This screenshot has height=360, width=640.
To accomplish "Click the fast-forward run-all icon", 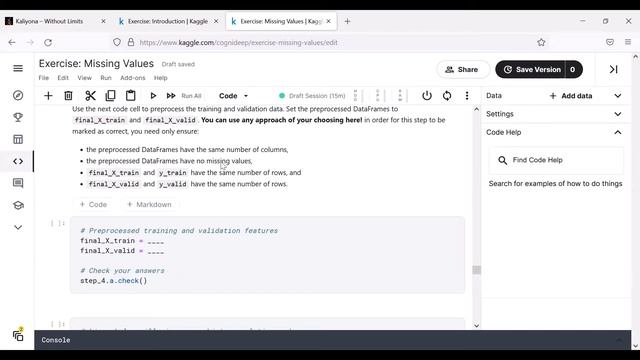I will coord(171,96).
